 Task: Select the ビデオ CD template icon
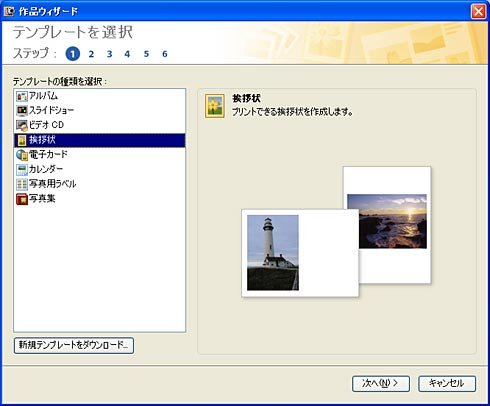(x=22, y=125)
